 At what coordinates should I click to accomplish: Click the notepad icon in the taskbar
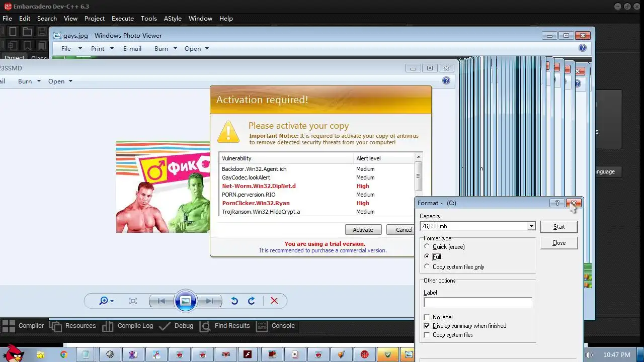click(x=86, y=354)
